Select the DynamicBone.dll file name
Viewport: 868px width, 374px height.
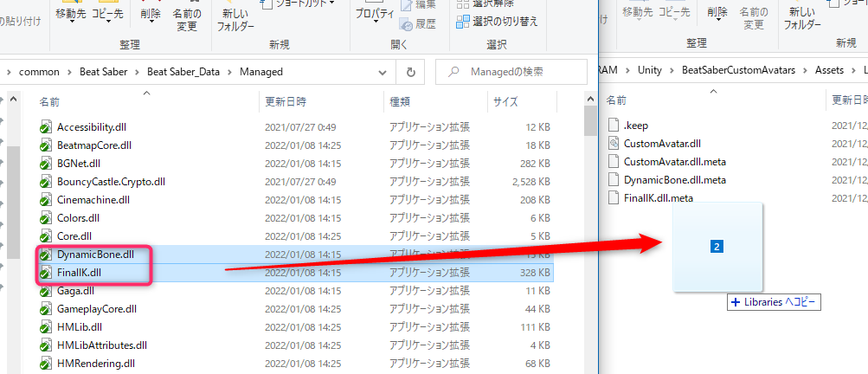[95, 255]
